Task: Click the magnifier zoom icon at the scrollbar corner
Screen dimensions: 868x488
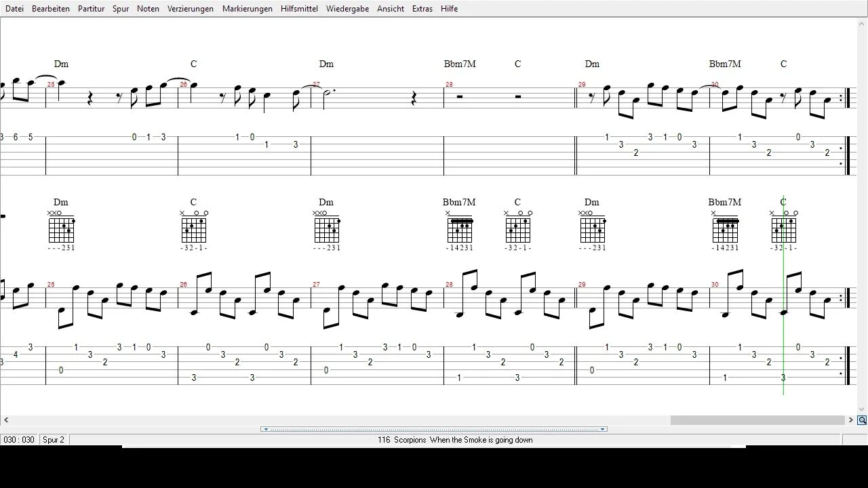Action: pos(862,420)
